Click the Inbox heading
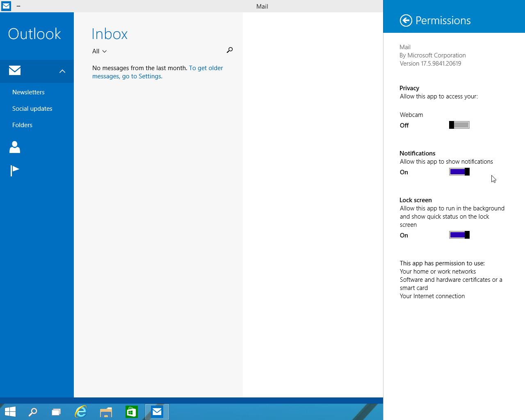Screen dimensions: 525x420 click(110, 34)
